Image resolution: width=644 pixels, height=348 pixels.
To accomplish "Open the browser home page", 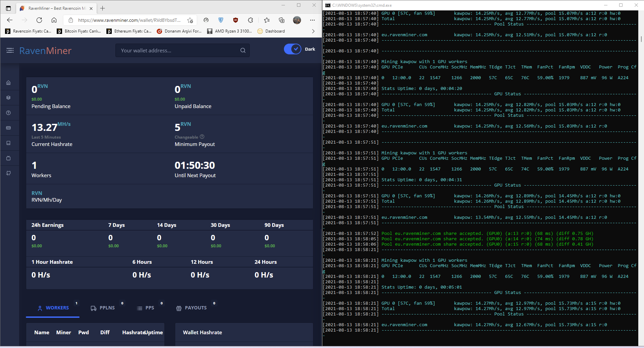I will point(54,20).
